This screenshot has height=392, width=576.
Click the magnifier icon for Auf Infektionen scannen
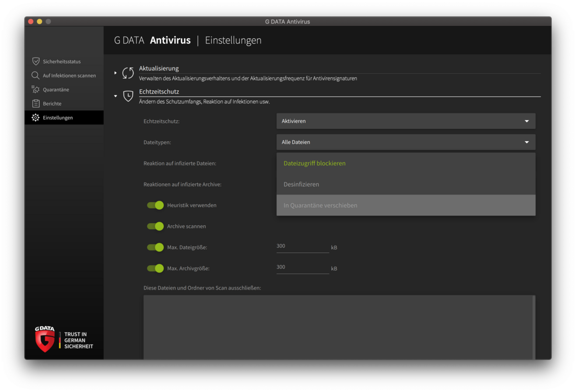(35, 75)
